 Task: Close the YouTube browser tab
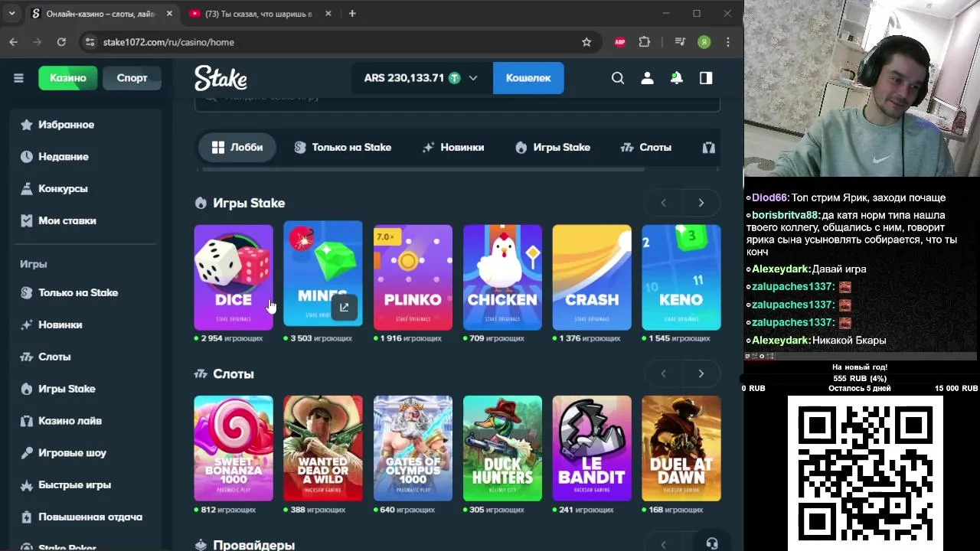[x=328, y=14]
